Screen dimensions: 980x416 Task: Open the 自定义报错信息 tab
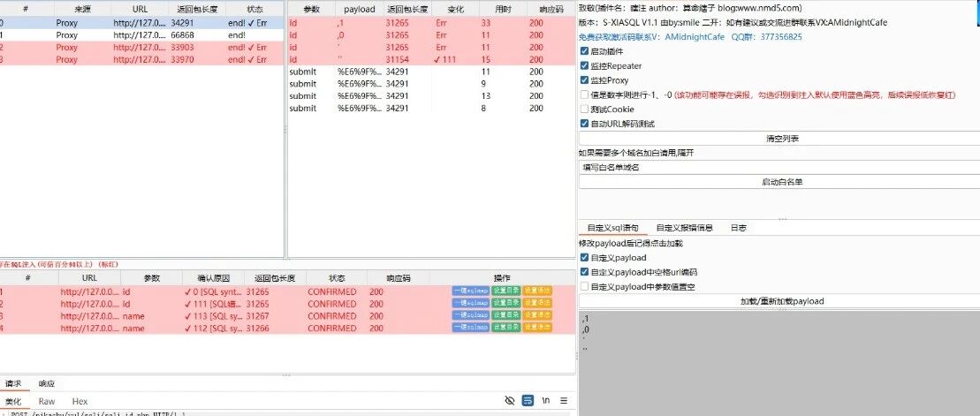[684, 228]
